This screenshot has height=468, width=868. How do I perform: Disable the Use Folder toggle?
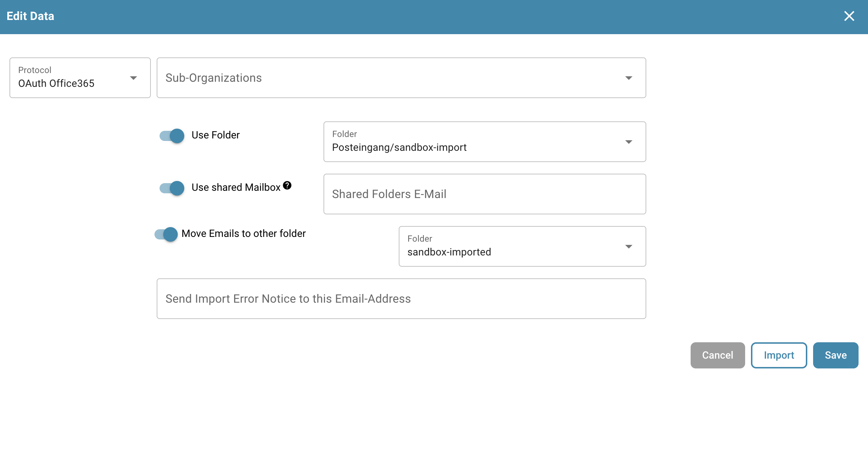172,136
